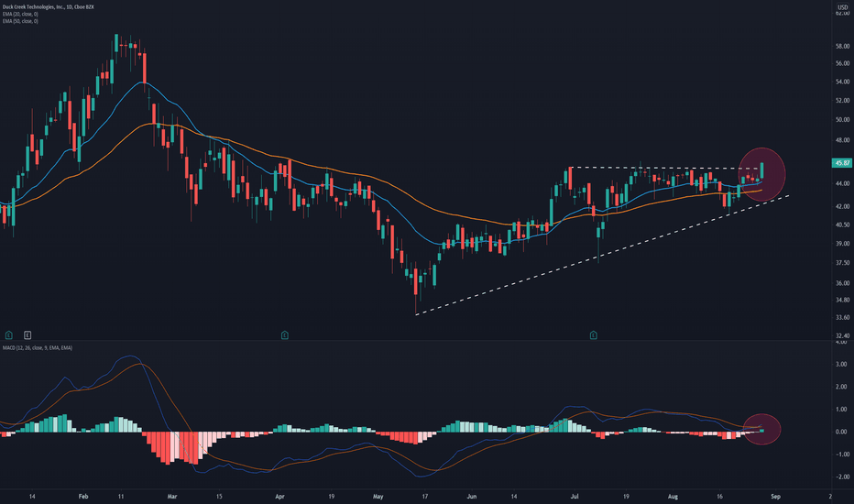854x504 pixels.
Task: Click the Sep date label
Action: 775,497
